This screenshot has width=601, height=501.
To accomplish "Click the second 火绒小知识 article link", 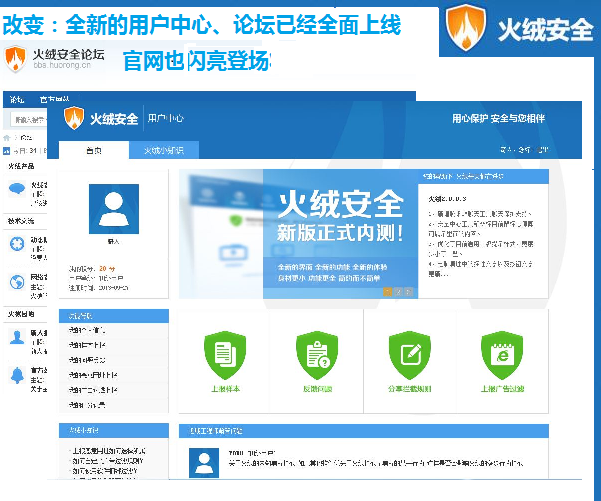I will click(107, 461).
